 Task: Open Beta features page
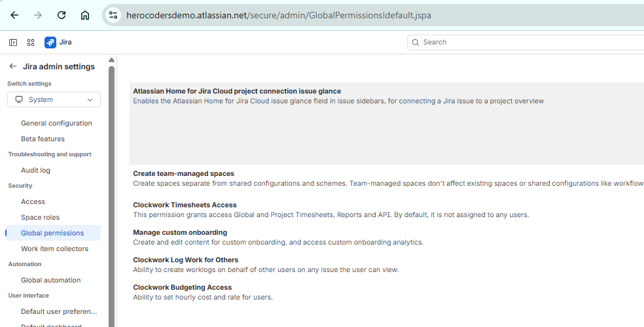point(43,139)
